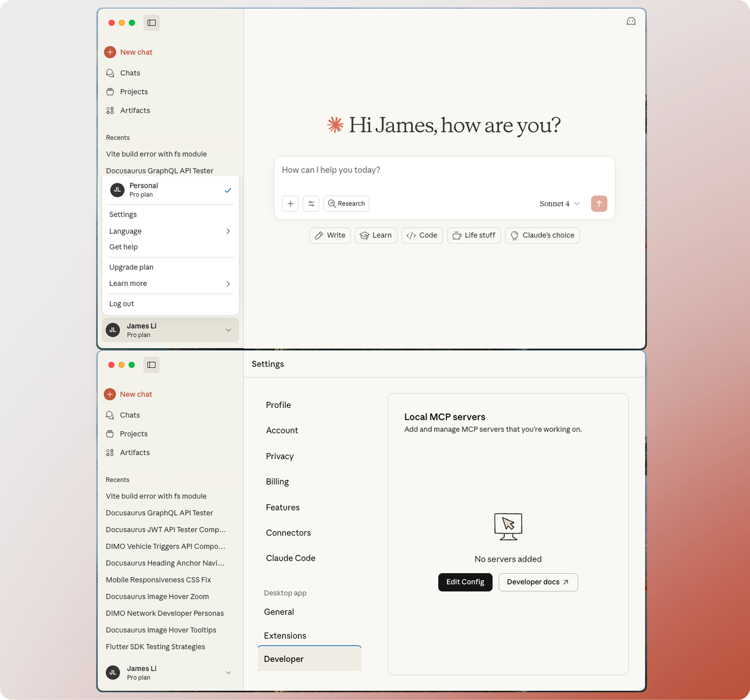Open the General desktop app tab

pos(279,612)
